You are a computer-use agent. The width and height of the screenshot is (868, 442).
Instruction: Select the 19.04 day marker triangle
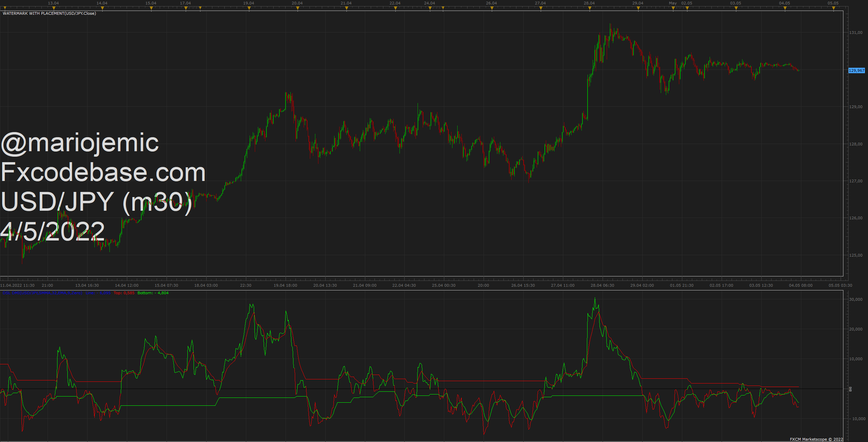pyautogui.click(x=249, y=9)
